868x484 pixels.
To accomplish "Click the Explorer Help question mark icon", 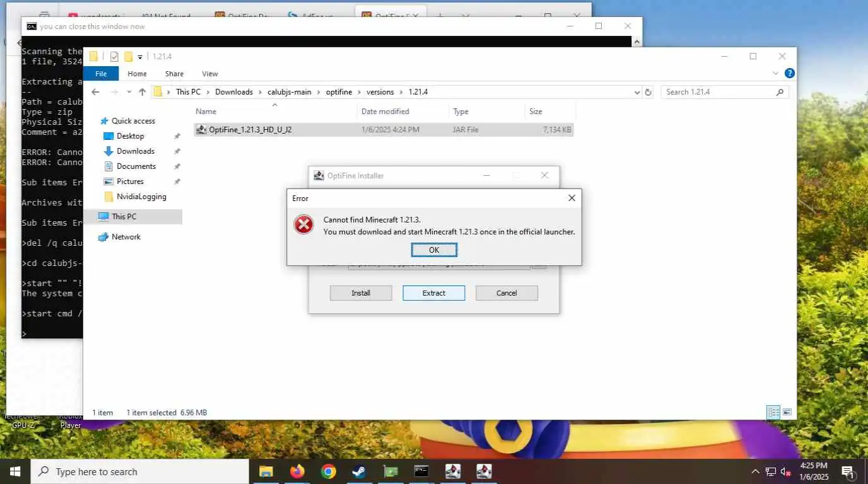I will (789, 74).
